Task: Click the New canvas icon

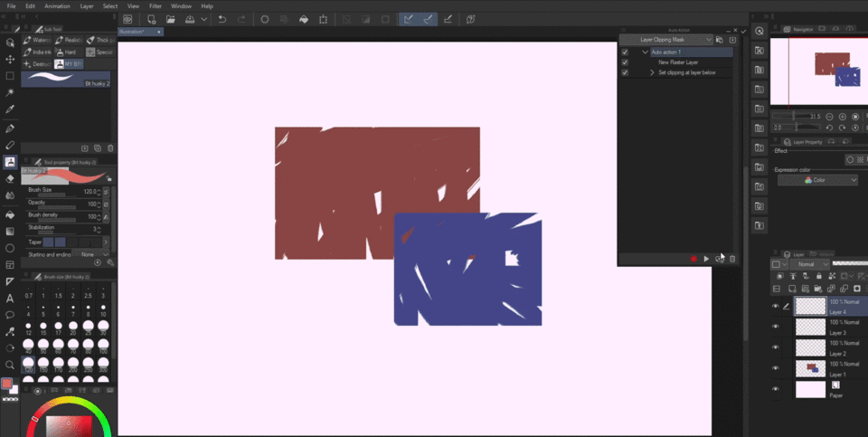Action: (152, 19)
